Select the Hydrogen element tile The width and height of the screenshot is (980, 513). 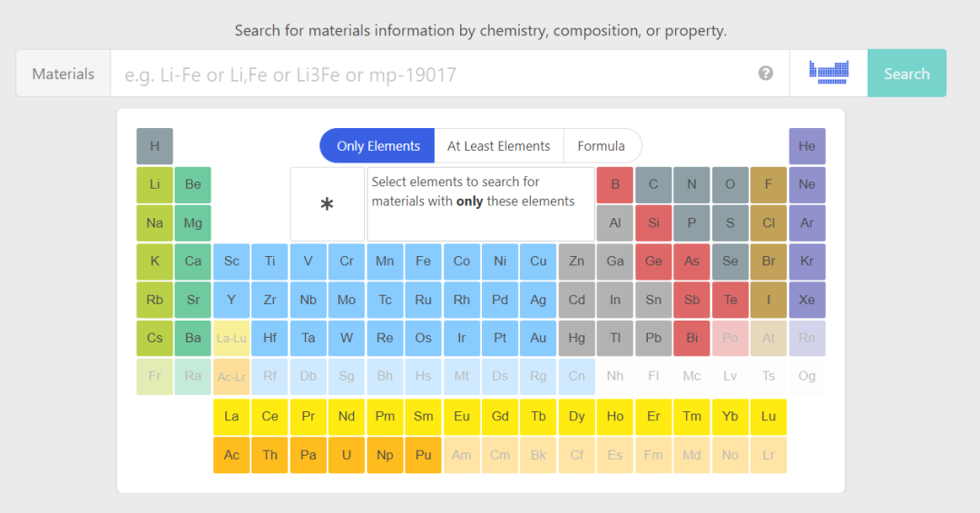(155, 146)
